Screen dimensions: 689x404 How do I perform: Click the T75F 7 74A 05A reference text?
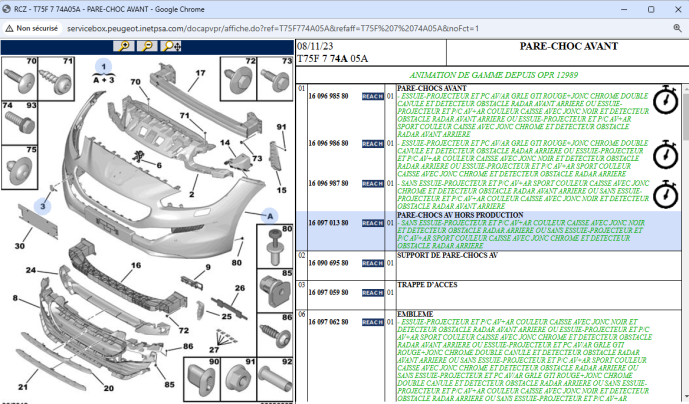333,59
